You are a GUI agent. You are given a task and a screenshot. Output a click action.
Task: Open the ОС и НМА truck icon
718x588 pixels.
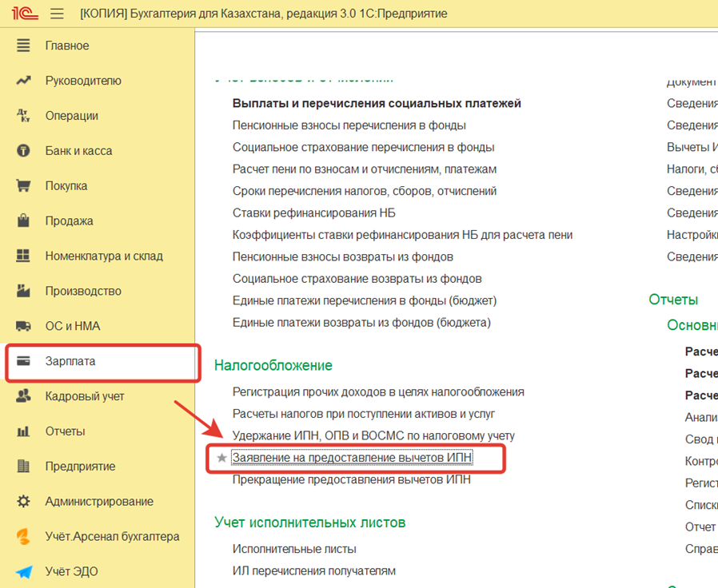pos(22,326)
